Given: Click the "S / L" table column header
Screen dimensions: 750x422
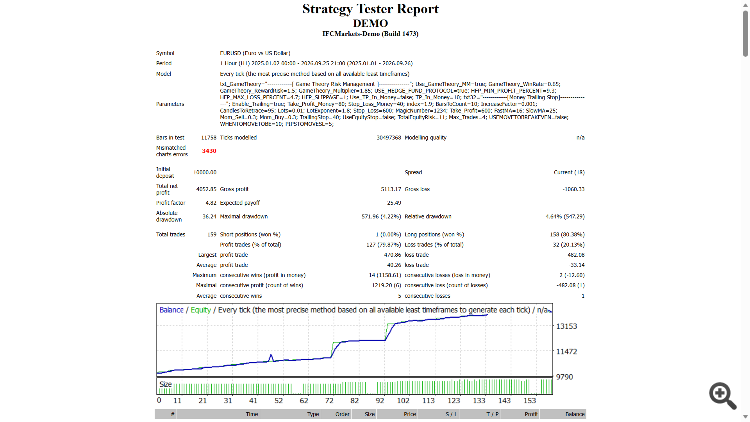Looking at the screenshot, I should pyautogui.click(x=451, y=414).
